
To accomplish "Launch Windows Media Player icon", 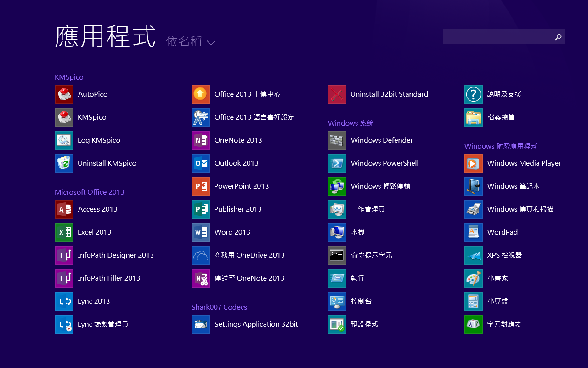I will click(474, 163).
